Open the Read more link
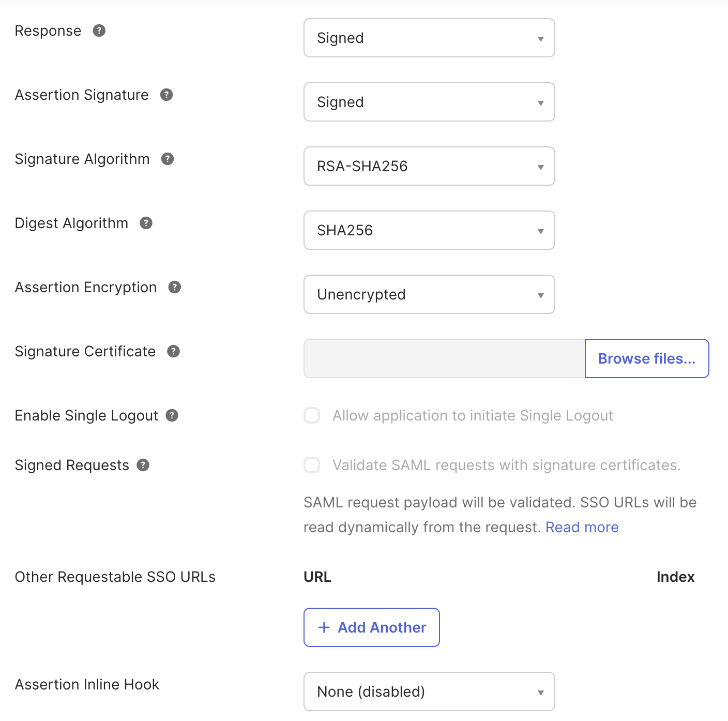 pyautogui.click(x=582, y=527)
